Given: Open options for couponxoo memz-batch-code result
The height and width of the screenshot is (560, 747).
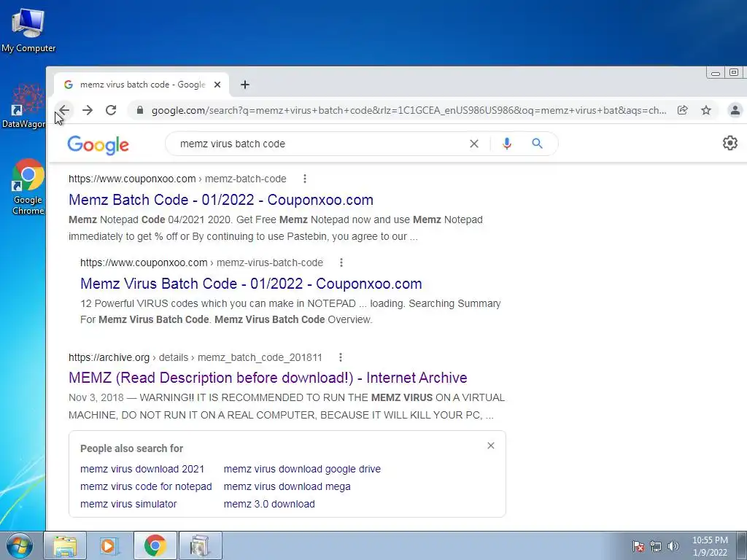Looking at the screenshot, I should click(305, 179).
